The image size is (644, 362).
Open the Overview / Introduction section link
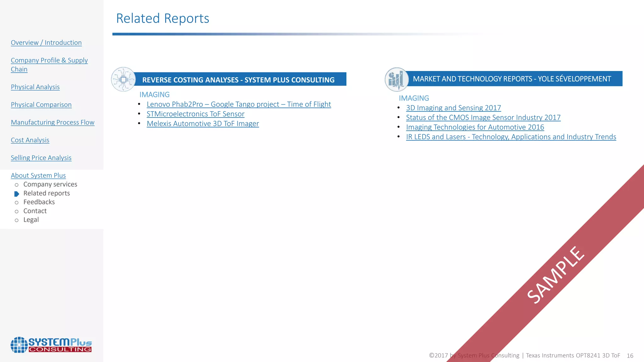point(46,43)
